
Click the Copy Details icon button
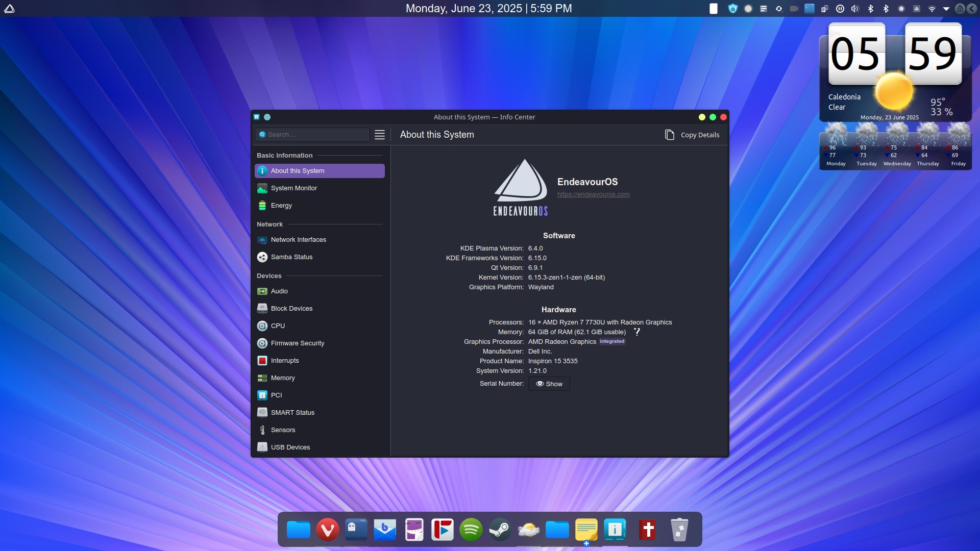(x=670, y=135)
